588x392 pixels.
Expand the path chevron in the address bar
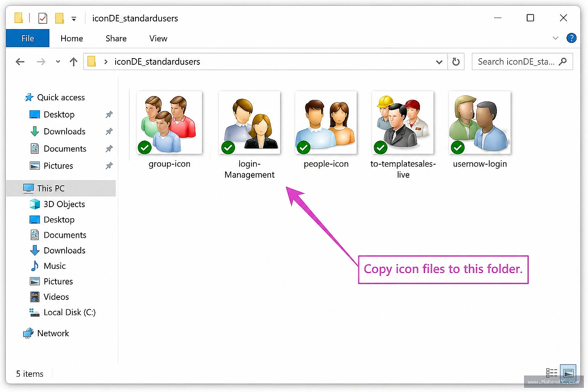[x=106, y=62]
